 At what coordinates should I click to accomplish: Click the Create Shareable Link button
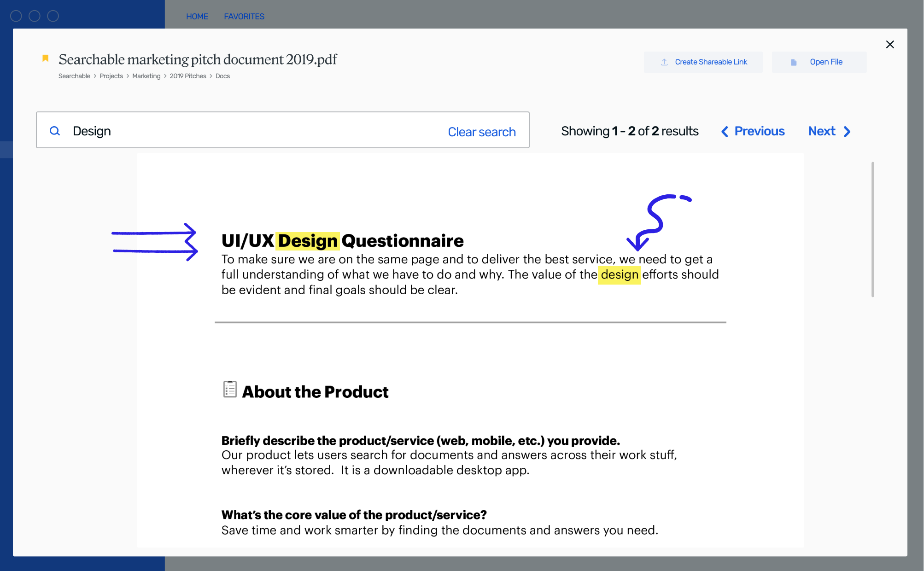[x=703, y=62]
